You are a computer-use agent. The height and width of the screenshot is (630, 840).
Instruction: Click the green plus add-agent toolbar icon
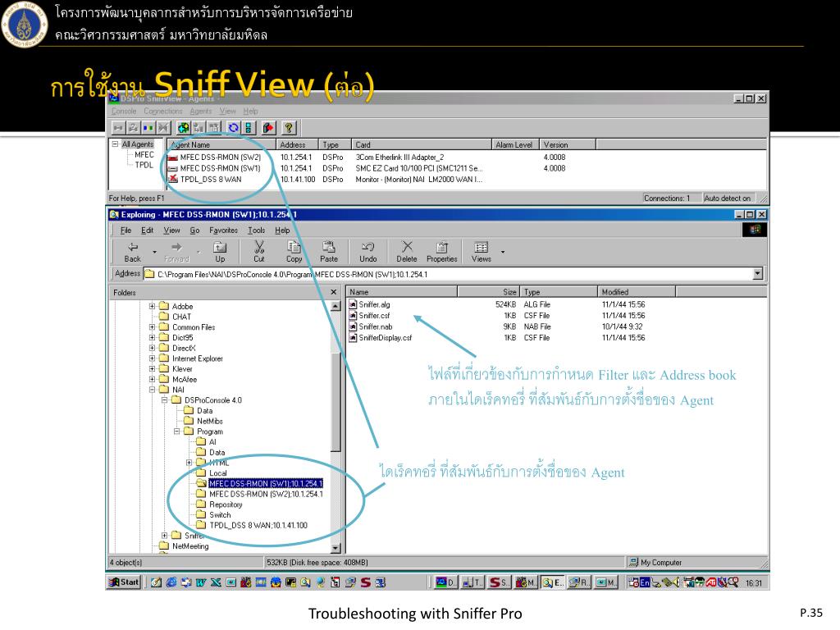(x=184, y=127)
